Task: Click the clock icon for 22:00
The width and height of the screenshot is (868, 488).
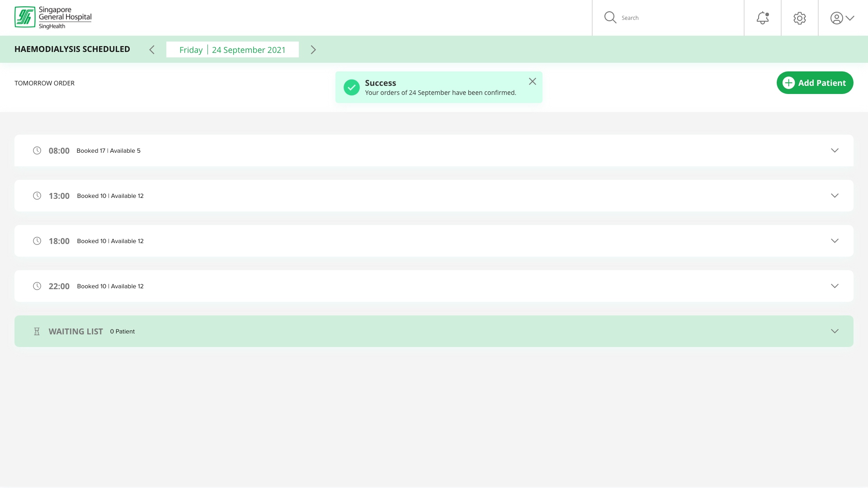Action: click(x=37, y=286)
